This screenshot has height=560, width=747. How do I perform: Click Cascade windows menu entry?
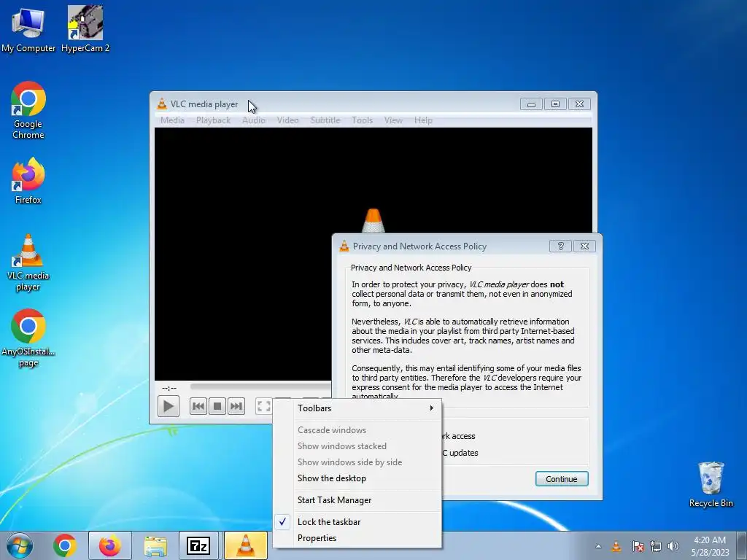coord(357,430)
